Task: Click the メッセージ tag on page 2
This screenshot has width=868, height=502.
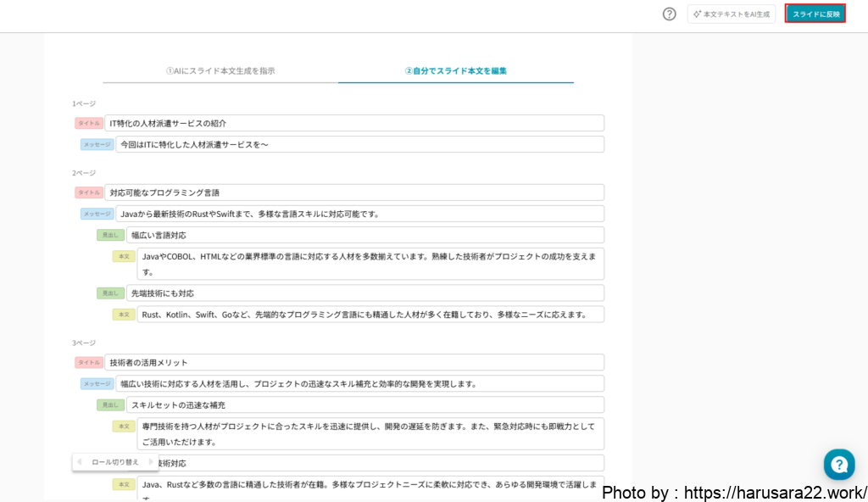Action: point(97,214)
